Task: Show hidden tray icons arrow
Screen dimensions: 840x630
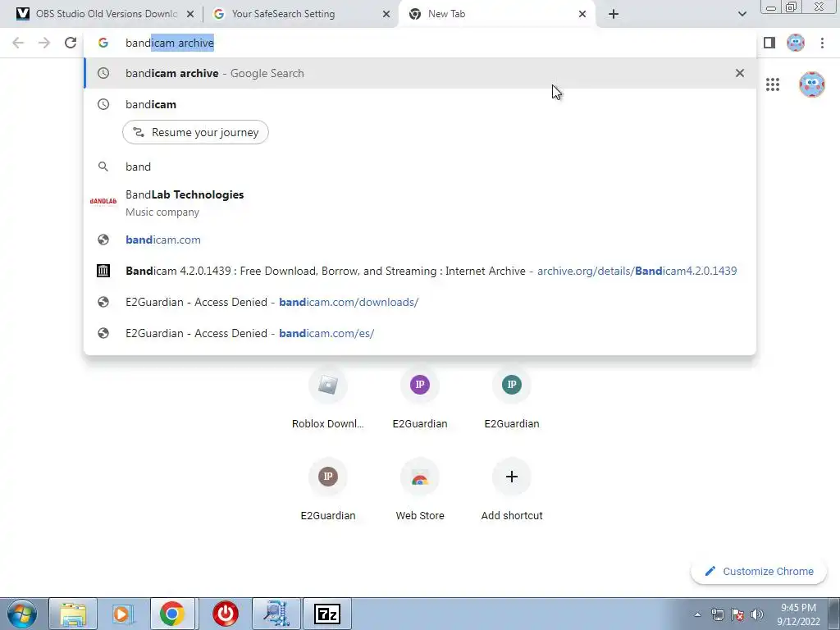Action: [697, 614]
